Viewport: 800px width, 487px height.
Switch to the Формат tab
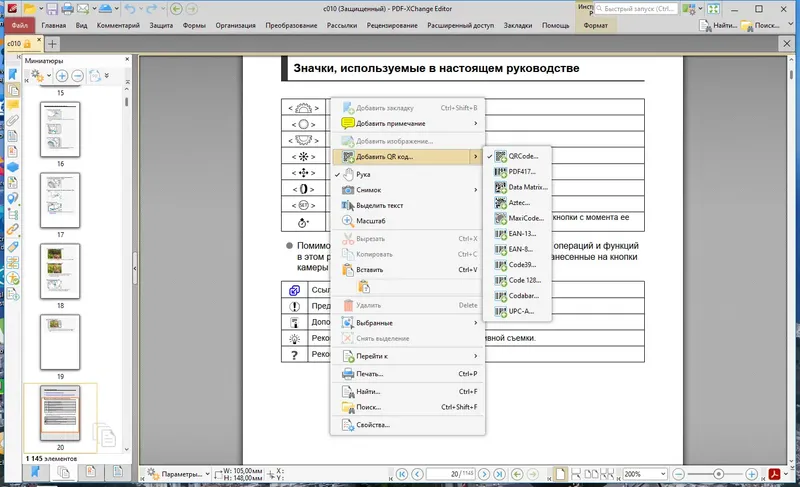pos(595,25)
